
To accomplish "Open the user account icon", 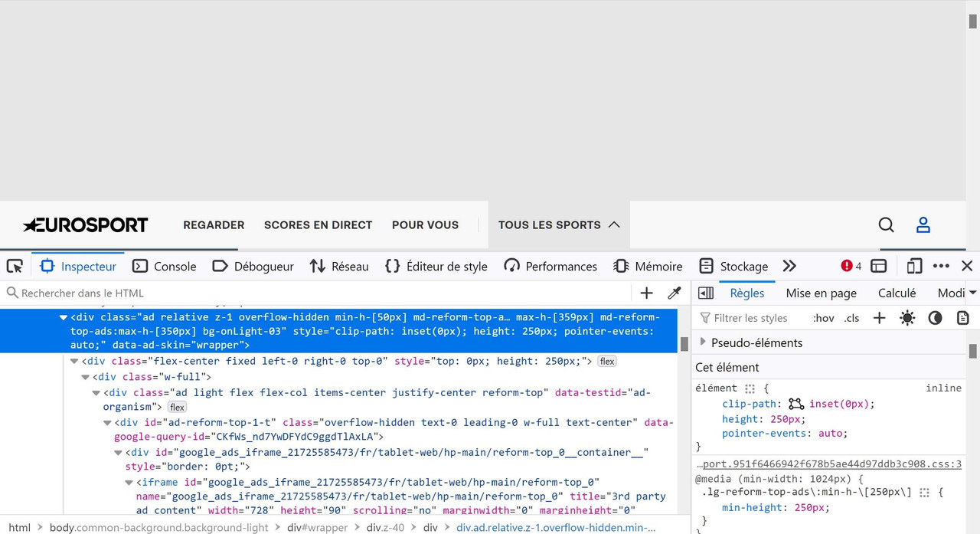I will [x=923, y=224].
